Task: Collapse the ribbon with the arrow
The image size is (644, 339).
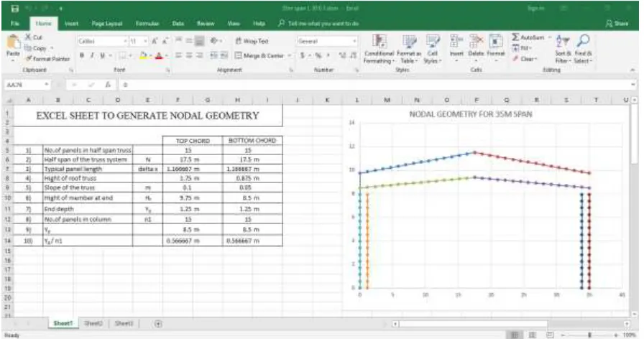Action: [633, 70]
